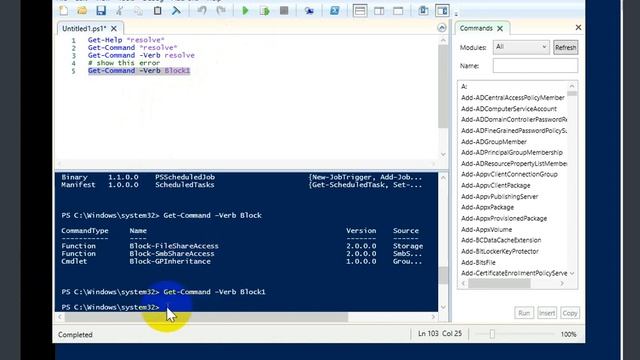Image resolution: width=640 pixels, height=360 pixels.
Task: Console pane: scroll-right arrow
Action: pyautogui.click(x=433, y=317)
